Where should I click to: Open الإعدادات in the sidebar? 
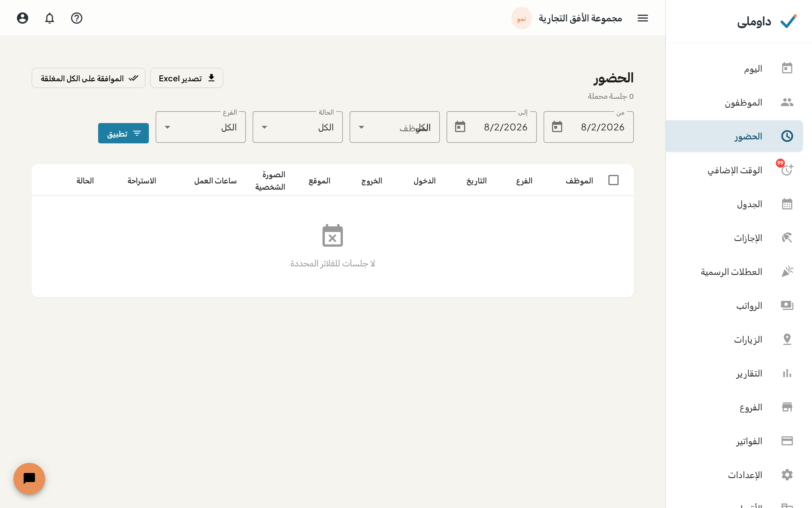(x=734, y=475)
